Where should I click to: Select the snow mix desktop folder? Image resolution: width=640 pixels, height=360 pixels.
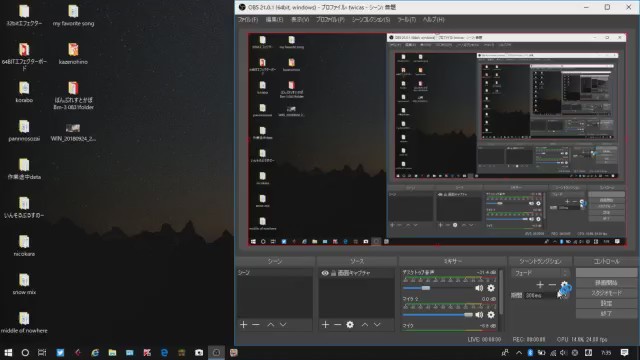(24, 284)
